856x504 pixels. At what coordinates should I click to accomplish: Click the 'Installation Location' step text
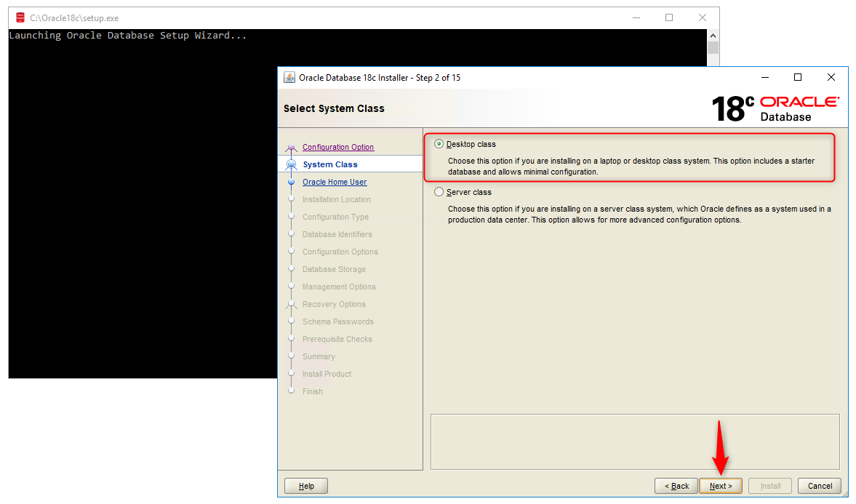336,199
